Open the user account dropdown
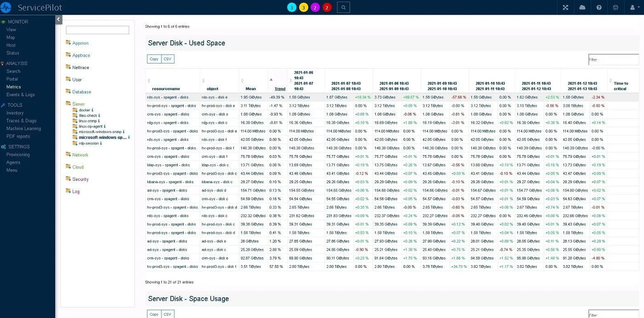This screenshot has width=644, height=318. point(634,7)
